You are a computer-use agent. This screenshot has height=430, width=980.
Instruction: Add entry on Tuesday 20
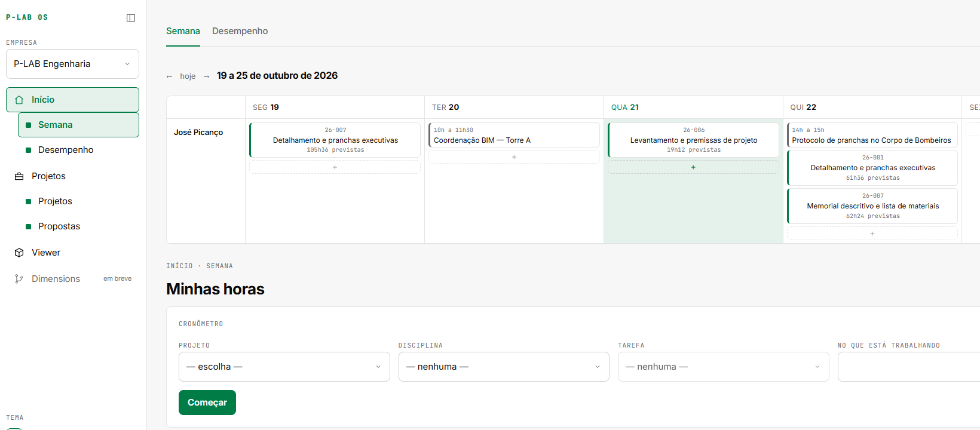click(514, 157)
